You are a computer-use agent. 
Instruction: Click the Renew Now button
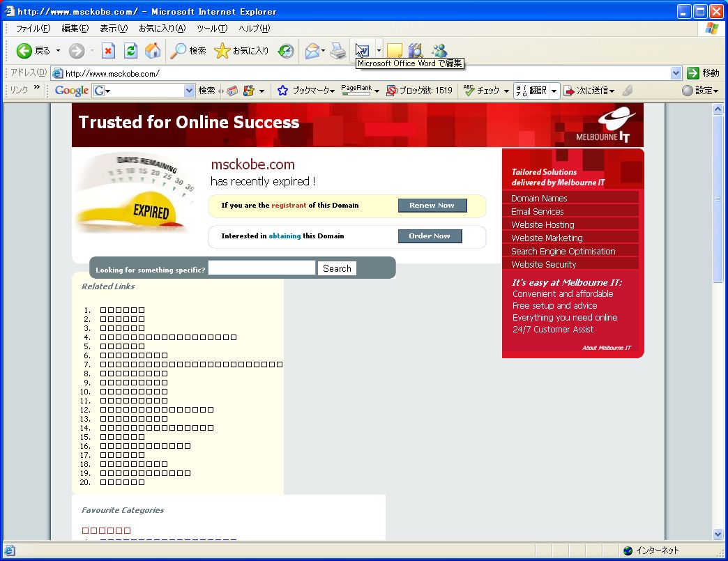pyautogui.click(x=432, y=206)
